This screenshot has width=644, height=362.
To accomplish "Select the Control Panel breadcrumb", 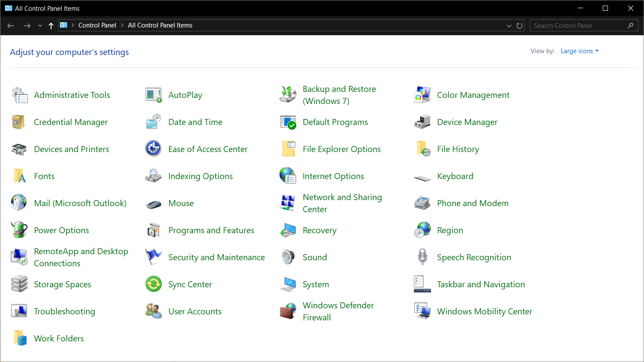I will [x=97, y=25].
